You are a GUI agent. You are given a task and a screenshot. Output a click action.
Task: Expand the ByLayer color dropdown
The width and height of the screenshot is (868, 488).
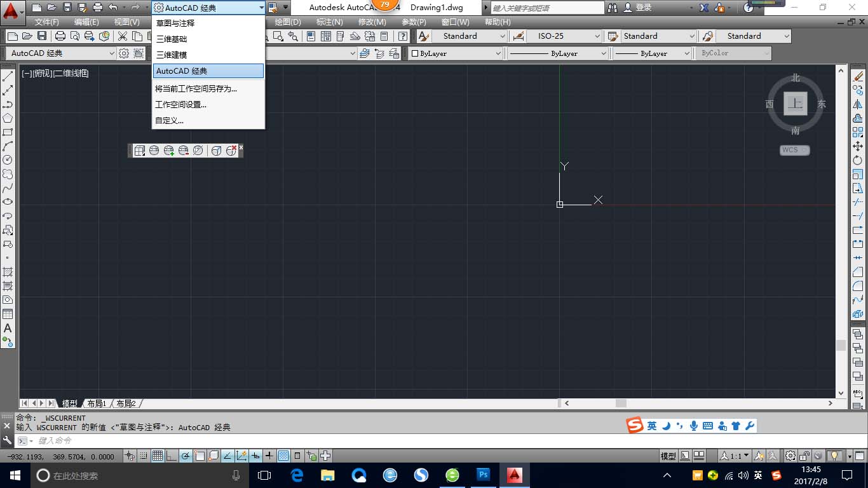454,53
